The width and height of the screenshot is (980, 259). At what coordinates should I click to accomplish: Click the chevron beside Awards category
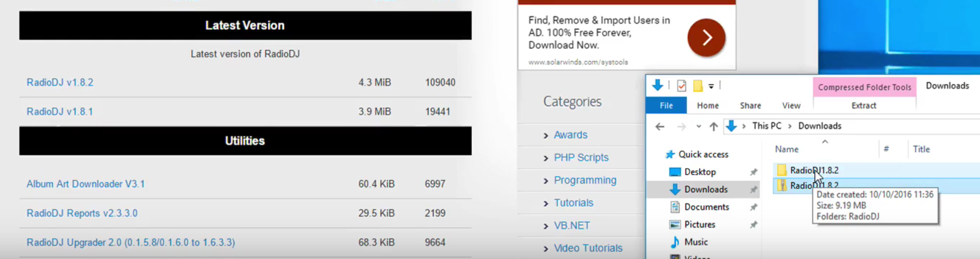[x=546, y=135]
